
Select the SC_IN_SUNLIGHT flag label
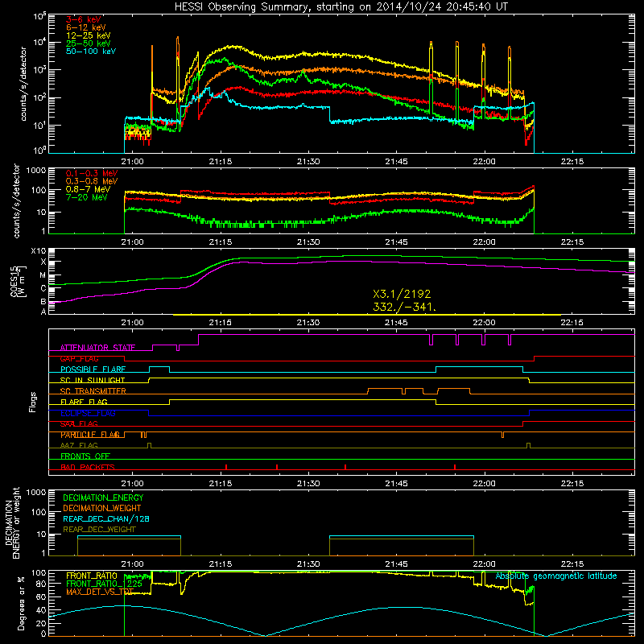(x=93, y=380)
